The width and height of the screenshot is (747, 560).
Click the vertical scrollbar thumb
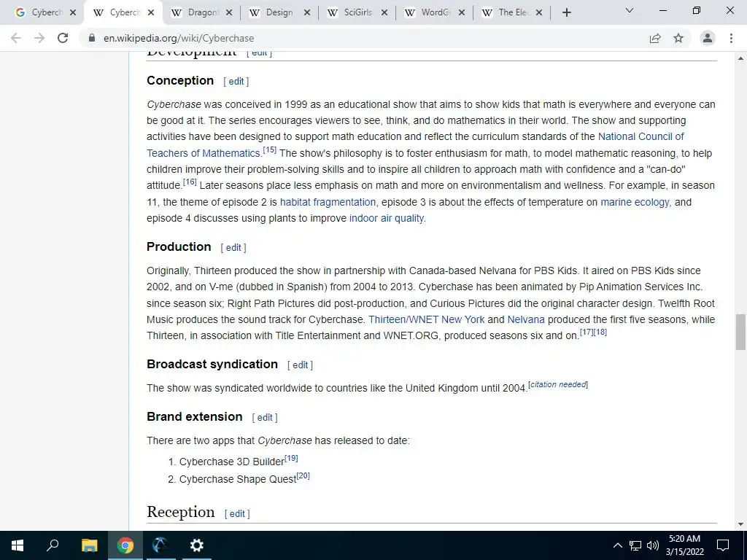click(740, 332)
